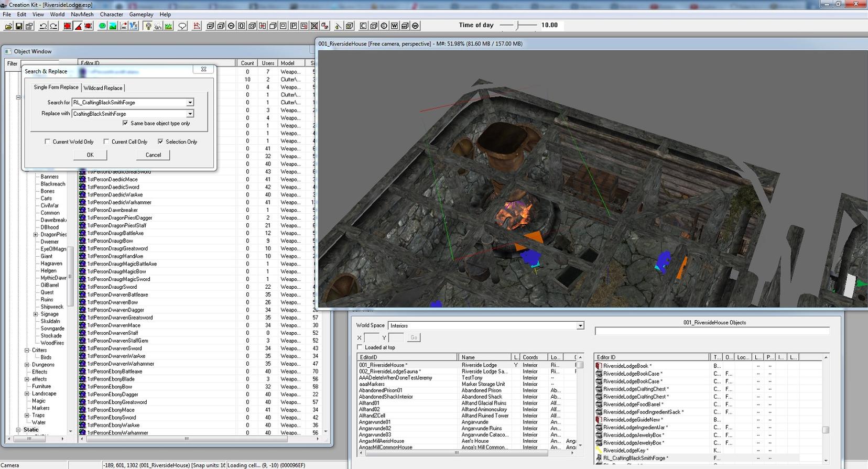The image size is (868, 469).
Task: Open the World Space Interiors dropdown
Action: (580, 325)
